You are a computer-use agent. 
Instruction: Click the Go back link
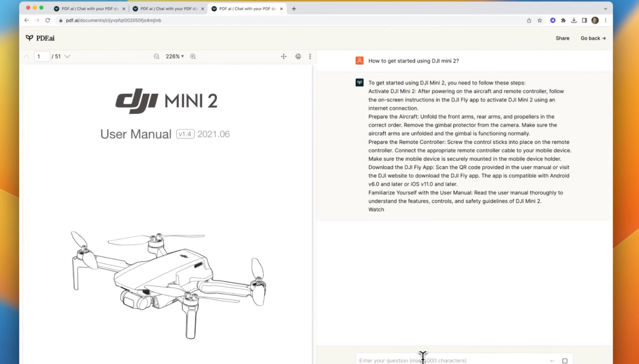pos(593,38)
